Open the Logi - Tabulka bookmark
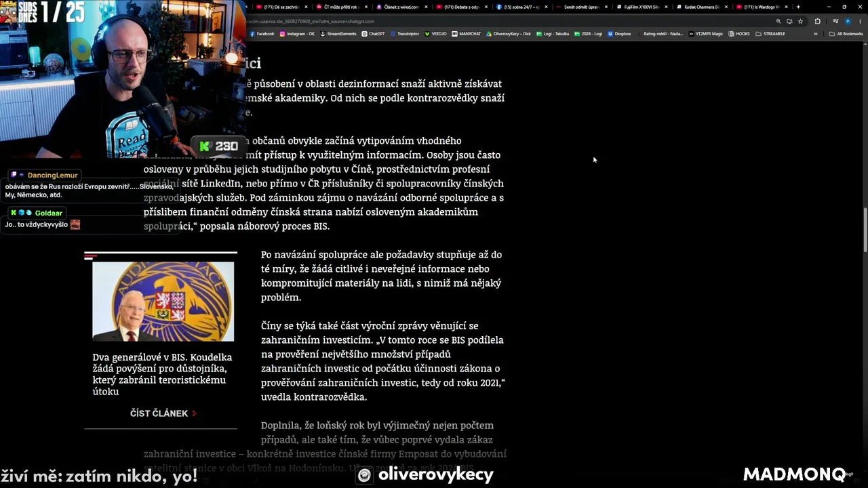 point(553,34)
